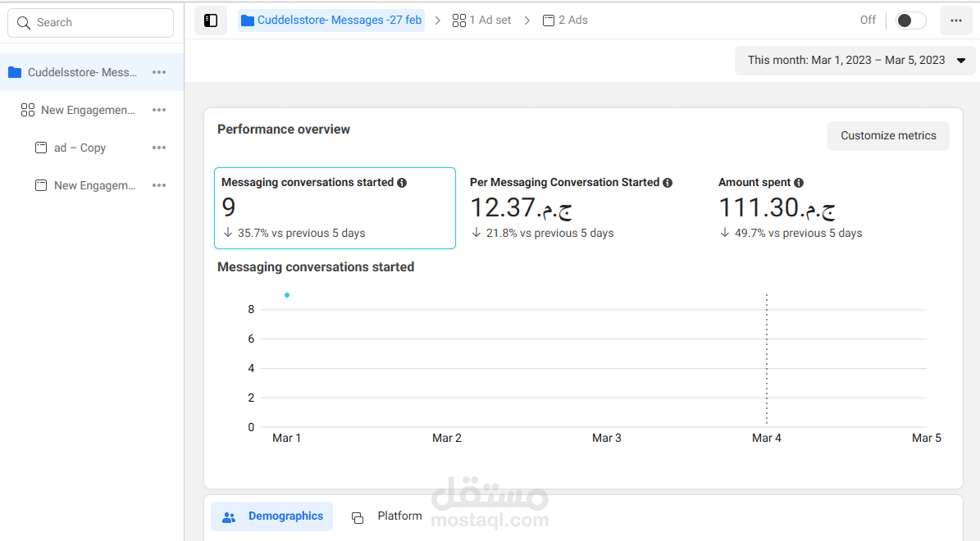Click the campaign Search field

[x=90, y=23]
